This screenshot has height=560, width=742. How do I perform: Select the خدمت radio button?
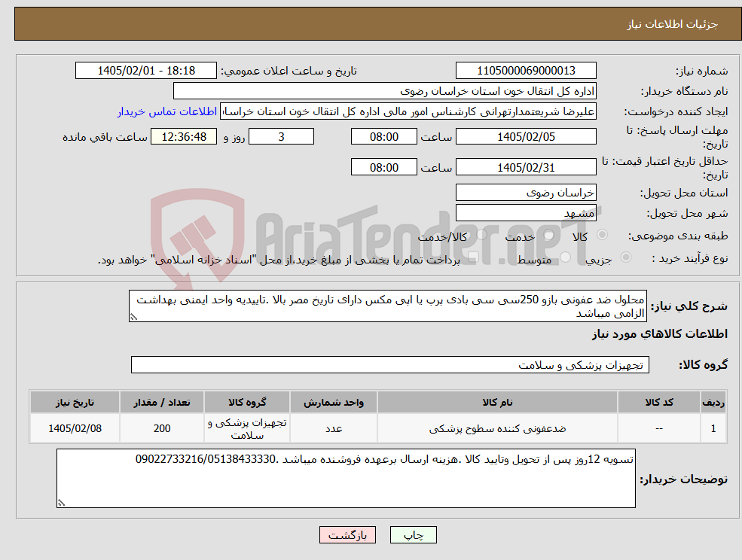[x=548, y=235]
